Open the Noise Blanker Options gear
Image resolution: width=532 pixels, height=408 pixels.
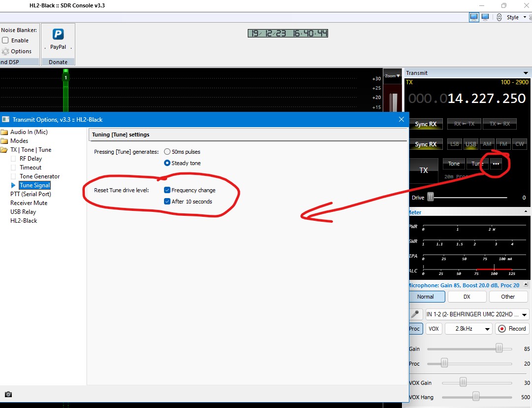[5, 51]
